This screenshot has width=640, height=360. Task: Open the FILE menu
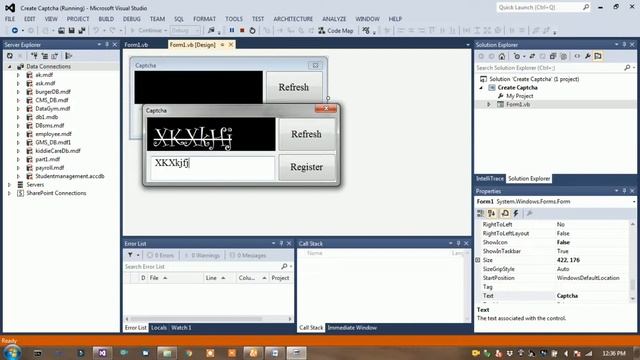point(10,19)
